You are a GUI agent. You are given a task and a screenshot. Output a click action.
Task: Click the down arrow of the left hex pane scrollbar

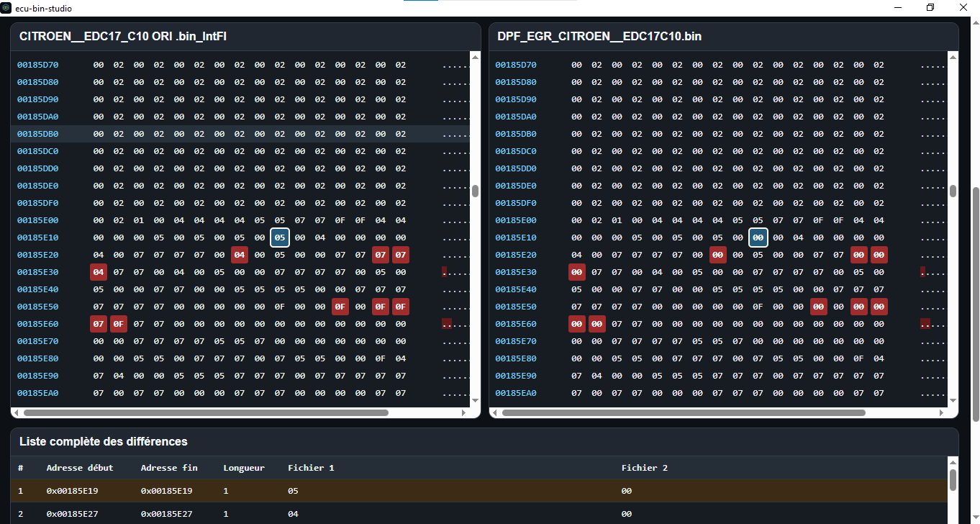[x=475, y=400]
